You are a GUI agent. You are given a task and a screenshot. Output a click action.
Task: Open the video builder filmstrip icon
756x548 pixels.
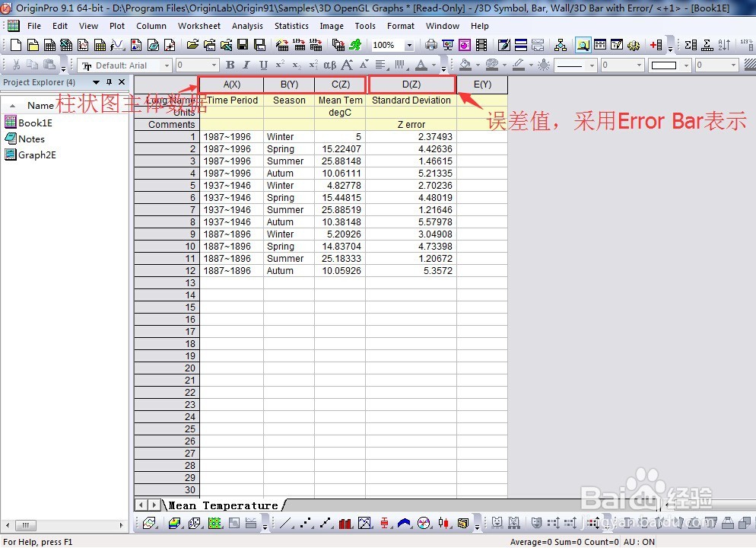[481, 45]
